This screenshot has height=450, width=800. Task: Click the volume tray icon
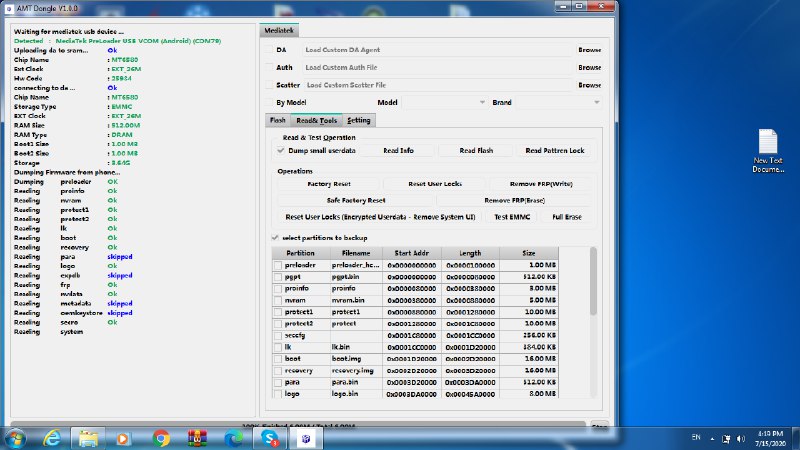[741, 439]
